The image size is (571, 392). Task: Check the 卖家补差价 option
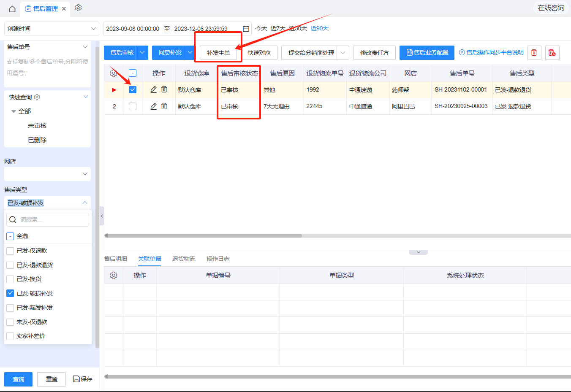10,336
